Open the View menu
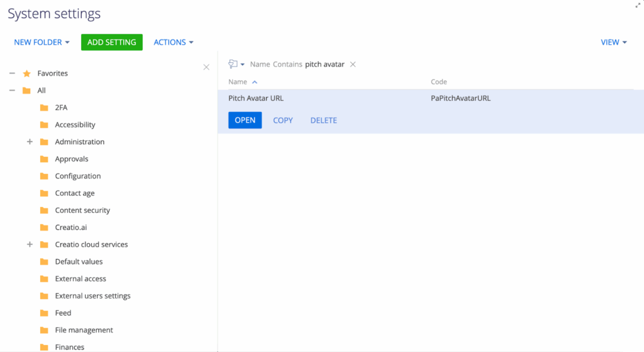This screenshot has height=352, width=644. [614, 42]
